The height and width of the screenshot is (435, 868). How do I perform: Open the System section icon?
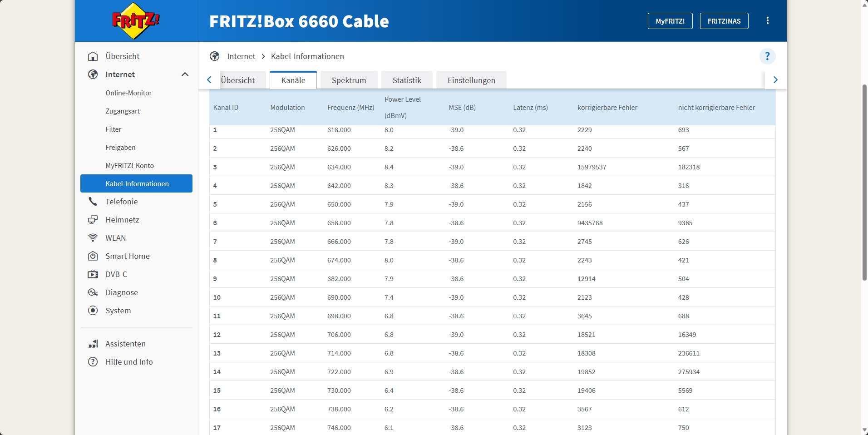pyautogui.click(x=93, y=311)
